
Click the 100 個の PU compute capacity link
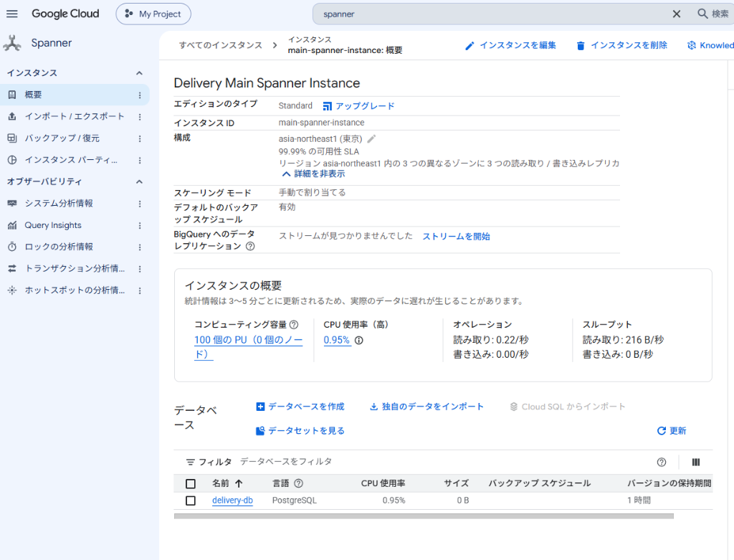249,347
